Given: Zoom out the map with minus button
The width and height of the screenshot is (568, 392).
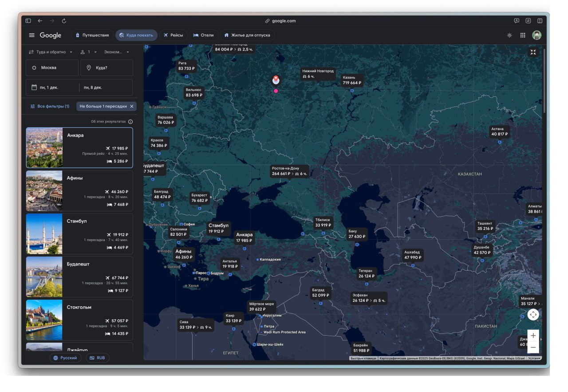Looking at the screenshot, I should [x=533, y=347].
